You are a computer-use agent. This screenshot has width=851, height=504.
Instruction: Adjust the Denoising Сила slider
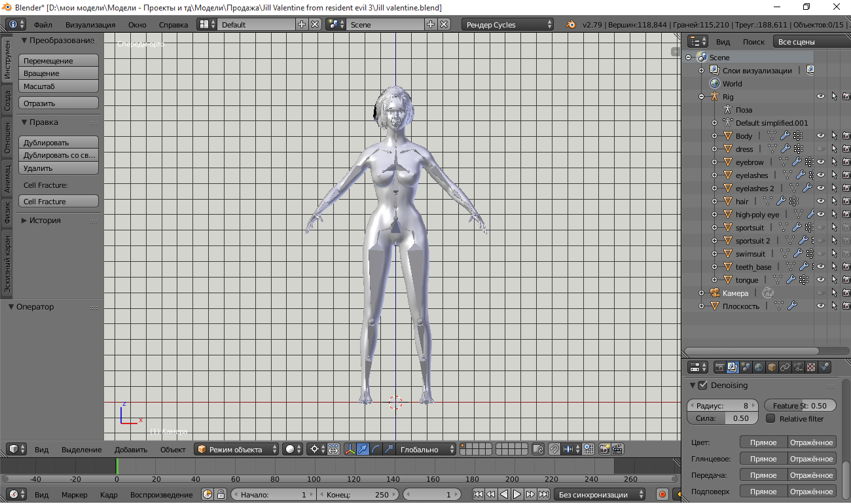click(x=722, y=418)
